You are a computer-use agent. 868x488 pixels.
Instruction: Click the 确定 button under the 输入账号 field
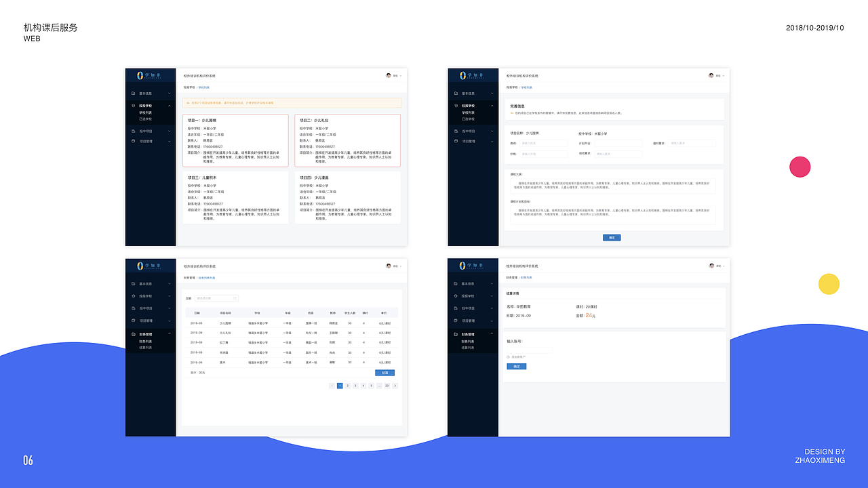coord(516,367)
